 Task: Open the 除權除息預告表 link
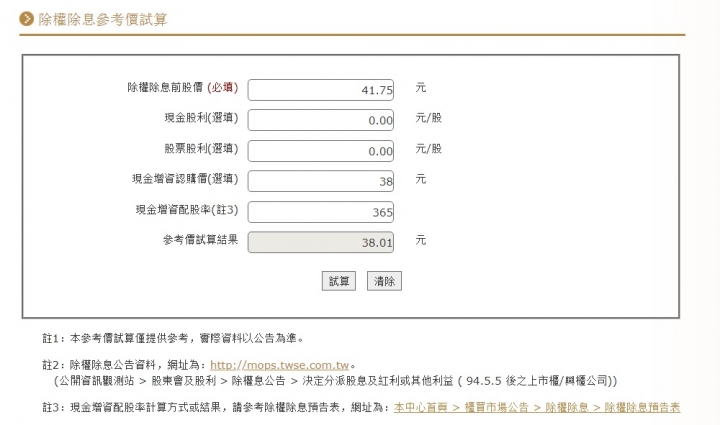point(642,408)
